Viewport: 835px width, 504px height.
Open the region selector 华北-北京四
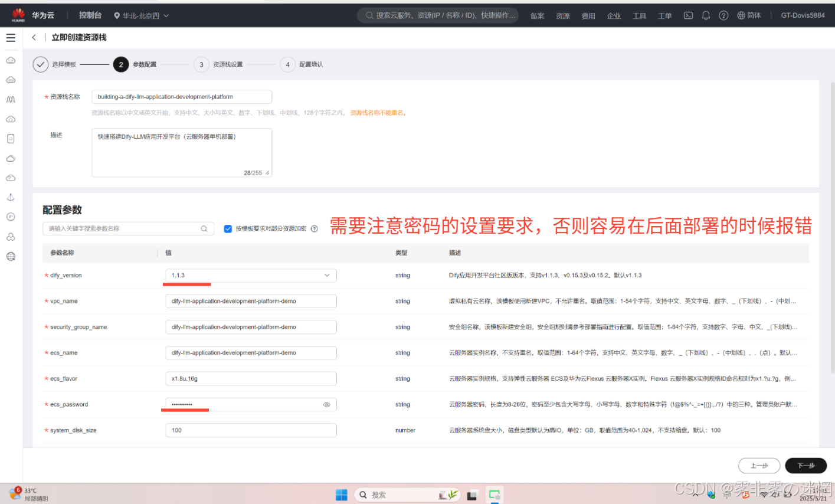[142, 15]
